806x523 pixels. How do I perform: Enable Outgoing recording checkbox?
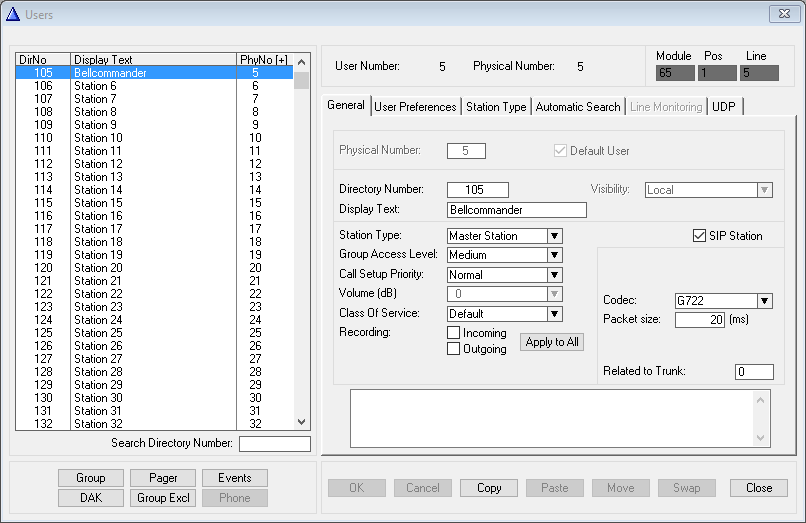pyautogui.click(x=454, y=349)
